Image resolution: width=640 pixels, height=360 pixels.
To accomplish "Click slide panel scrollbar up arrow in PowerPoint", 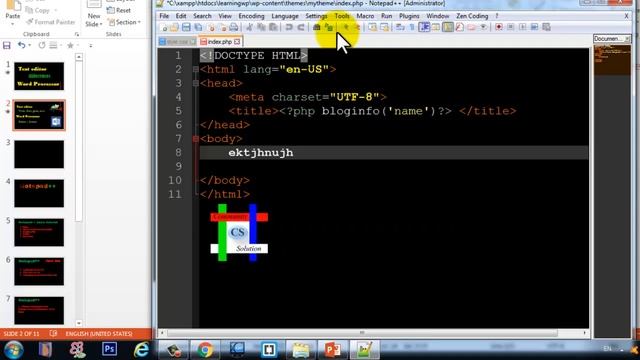I will point(79,57).
